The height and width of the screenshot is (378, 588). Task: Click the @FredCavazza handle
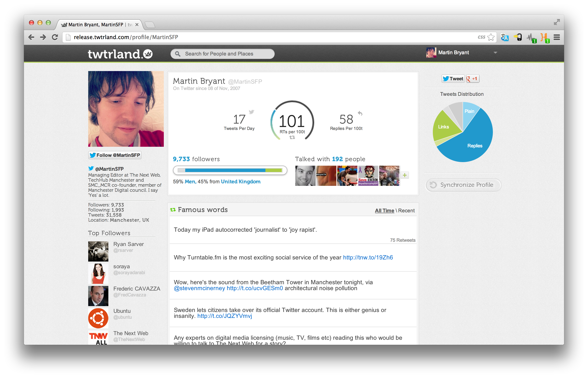pyautogui.click(x=130, y=295)
